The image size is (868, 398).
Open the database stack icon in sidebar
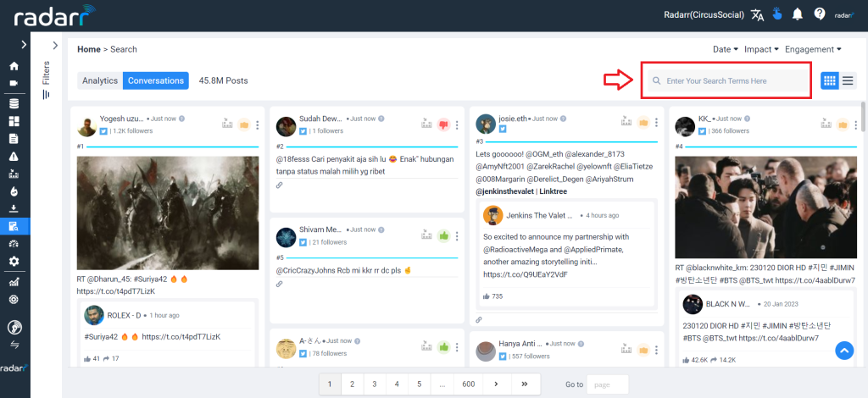click(14, 103)
